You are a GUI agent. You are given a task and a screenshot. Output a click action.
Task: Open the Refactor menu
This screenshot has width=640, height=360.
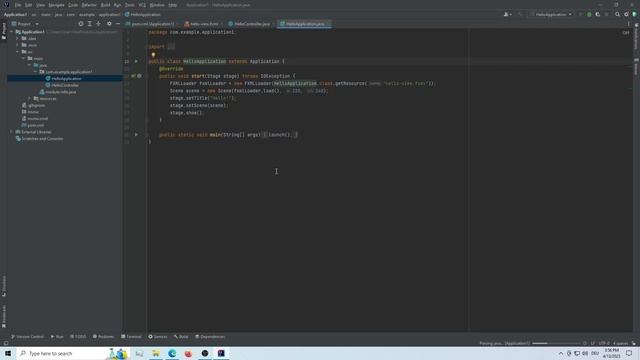89,5
